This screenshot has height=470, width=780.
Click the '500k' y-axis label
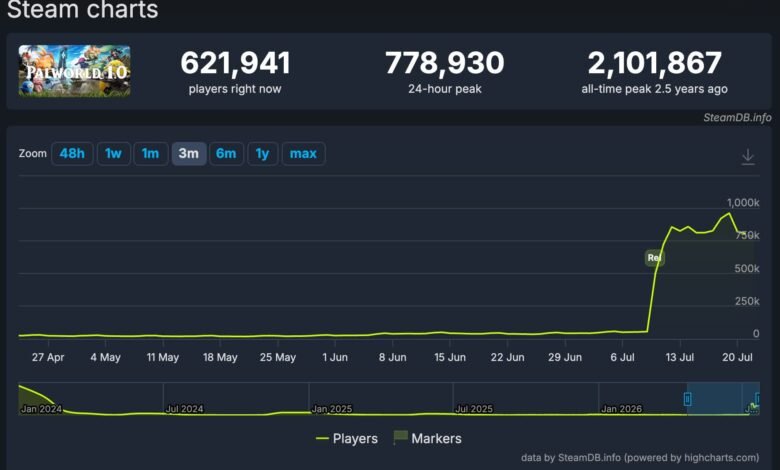747,269
